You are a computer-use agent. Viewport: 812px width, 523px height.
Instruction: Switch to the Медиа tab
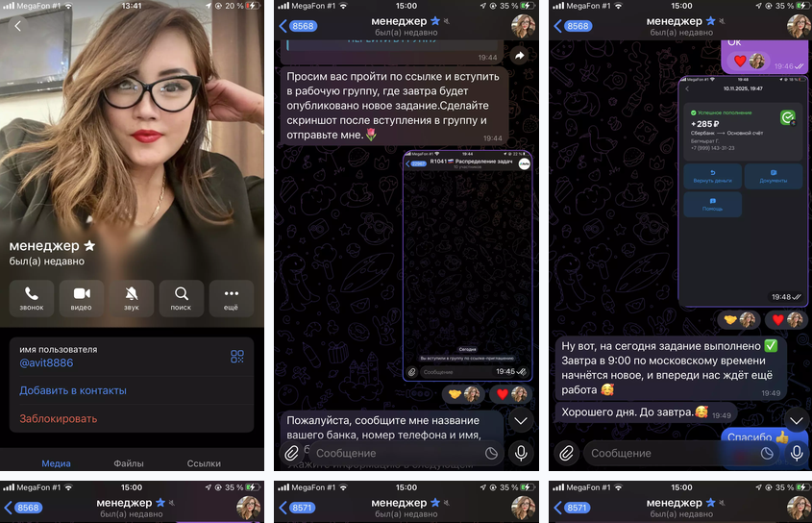(x=56, y=463)
